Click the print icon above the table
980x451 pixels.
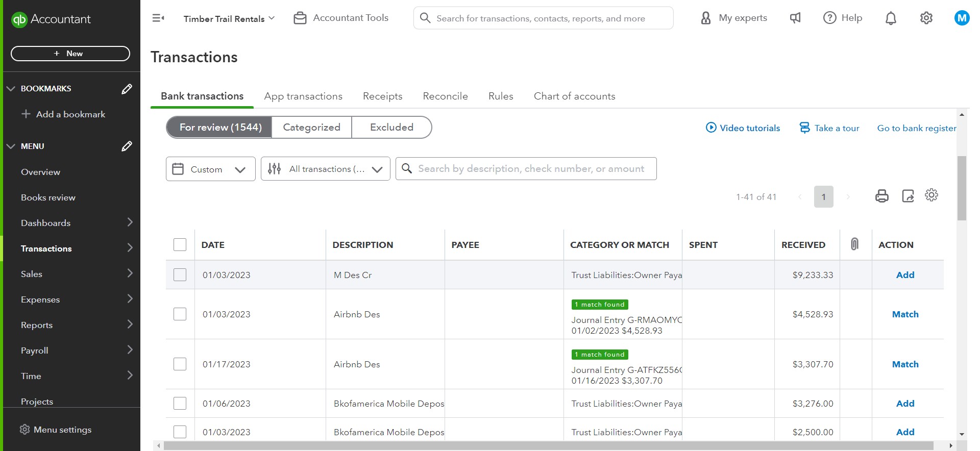[x=881, y=196]
